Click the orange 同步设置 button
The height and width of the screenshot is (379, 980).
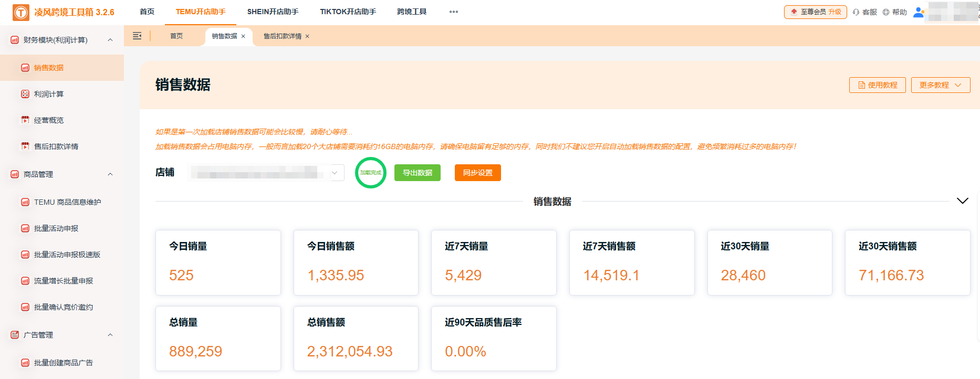coord(478,173)
